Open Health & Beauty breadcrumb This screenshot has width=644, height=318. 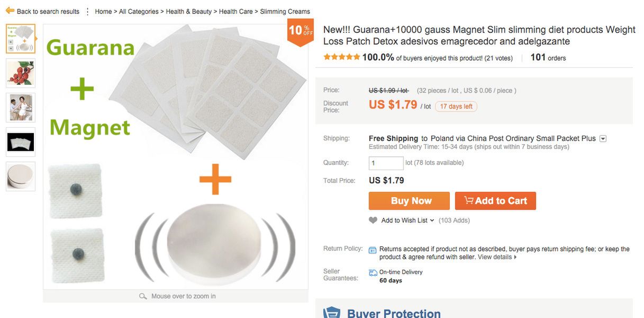point(188,11)
